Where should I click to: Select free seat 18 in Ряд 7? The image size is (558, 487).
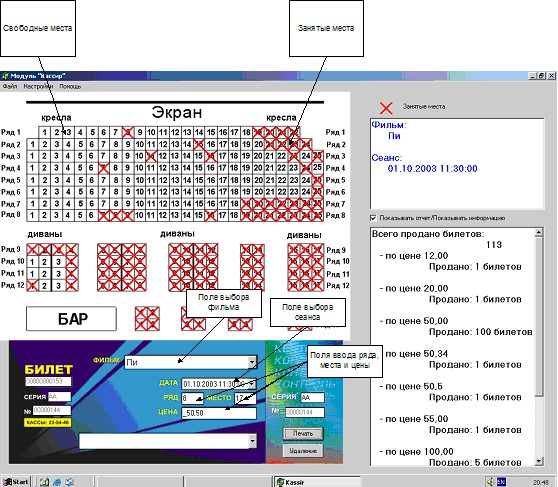pos(235,204)
